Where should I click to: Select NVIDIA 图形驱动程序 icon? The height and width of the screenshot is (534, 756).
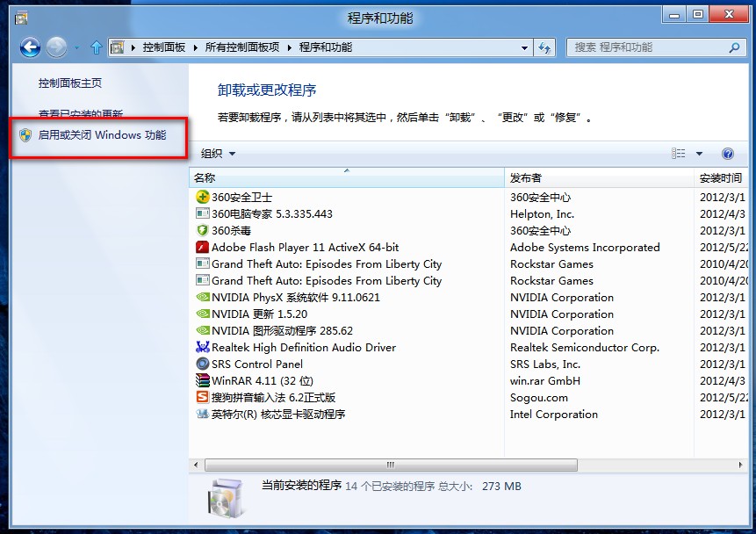[203, 330]
